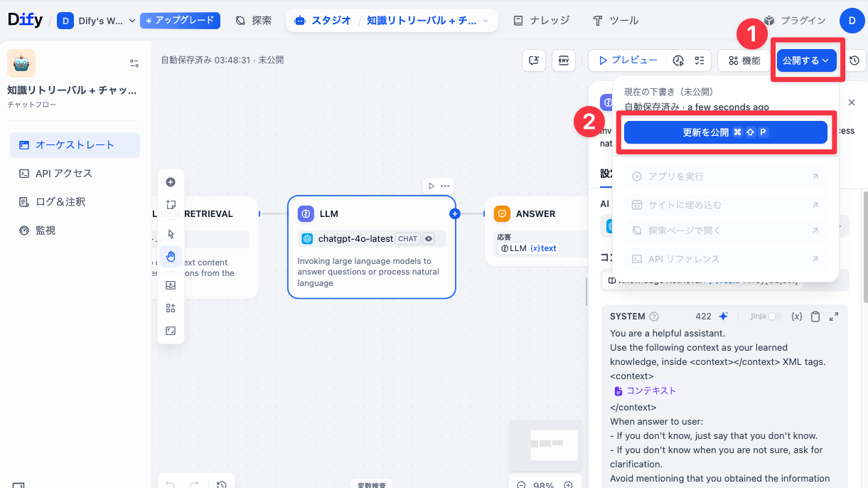
Task: Open version history clock icon at top right
Action: pos(854,60)
